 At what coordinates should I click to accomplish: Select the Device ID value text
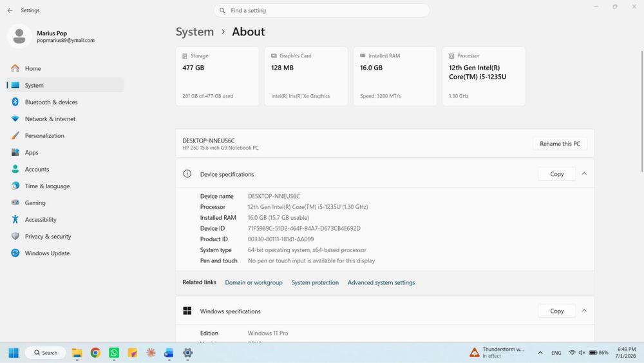(x=304, y=228)
